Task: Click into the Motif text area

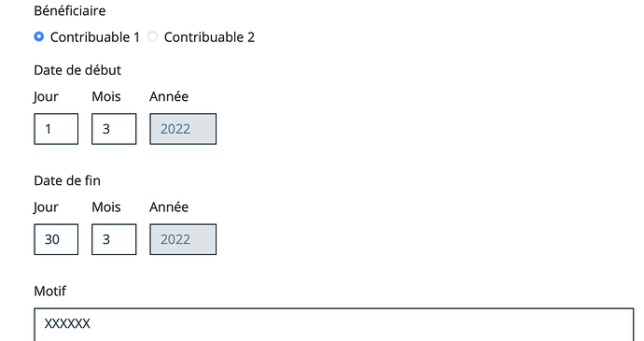Action: point(334,324)
